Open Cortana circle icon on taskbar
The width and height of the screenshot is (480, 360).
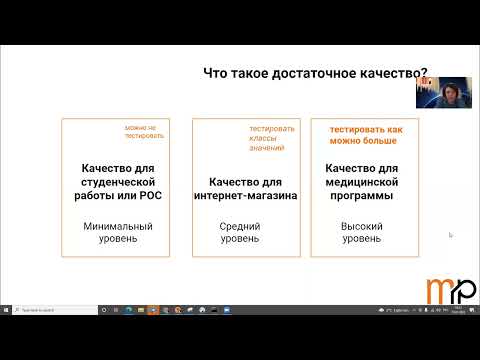(x=104, y=310)
